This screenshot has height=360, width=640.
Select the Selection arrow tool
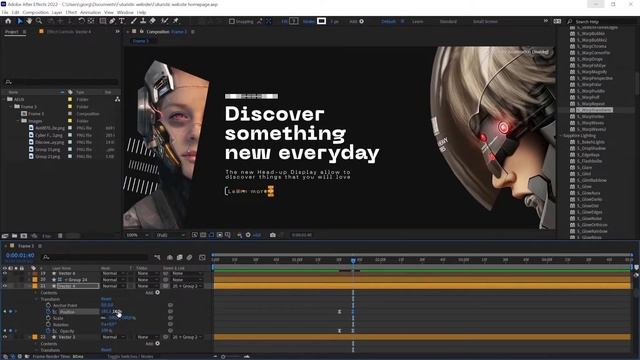[20, 21]
